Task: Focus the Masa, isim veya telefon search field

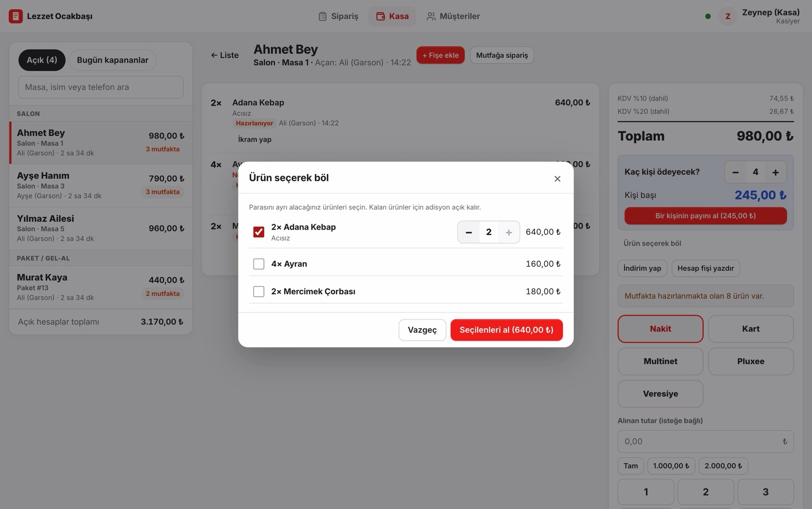Action: [101, 87]
